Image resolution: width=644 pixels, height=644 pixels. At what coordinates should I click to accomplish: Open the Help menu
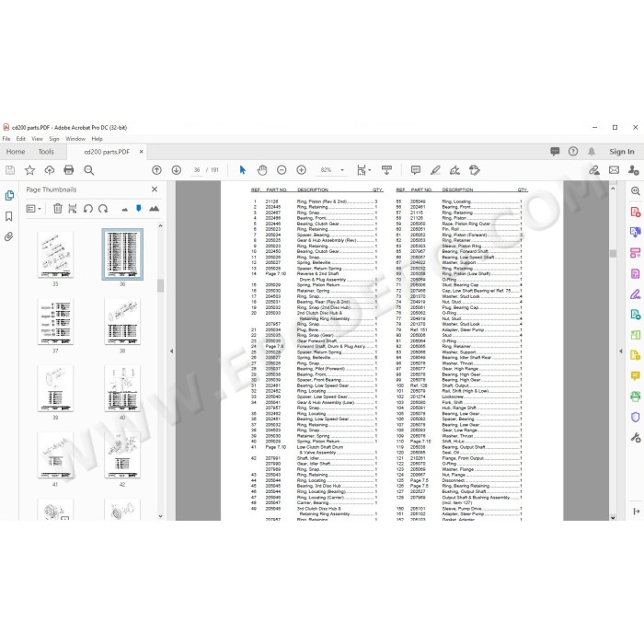click(97, 139)
